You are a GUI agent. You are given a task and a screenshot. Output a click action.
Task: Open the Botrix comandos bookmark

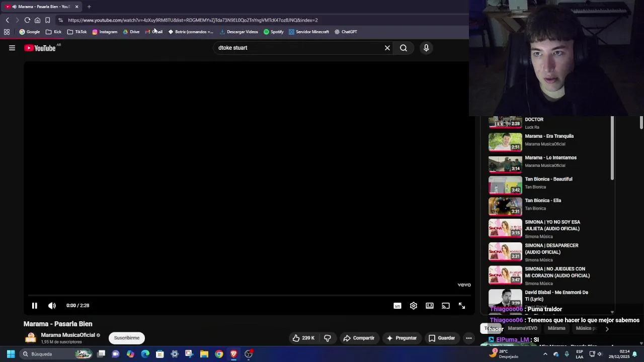pyautogui.click(x=191, y=32)
